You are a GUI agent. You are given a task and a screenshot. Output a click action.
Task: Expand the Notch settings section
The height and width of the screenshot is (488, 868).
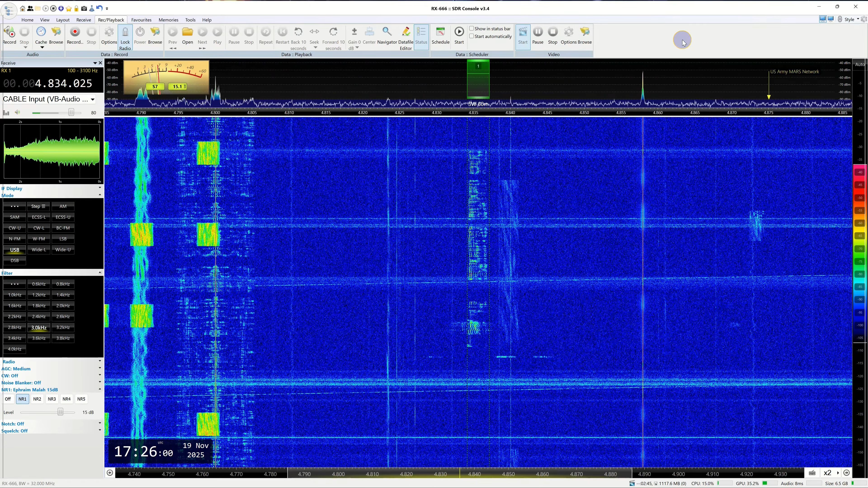[x=100, y=423]
